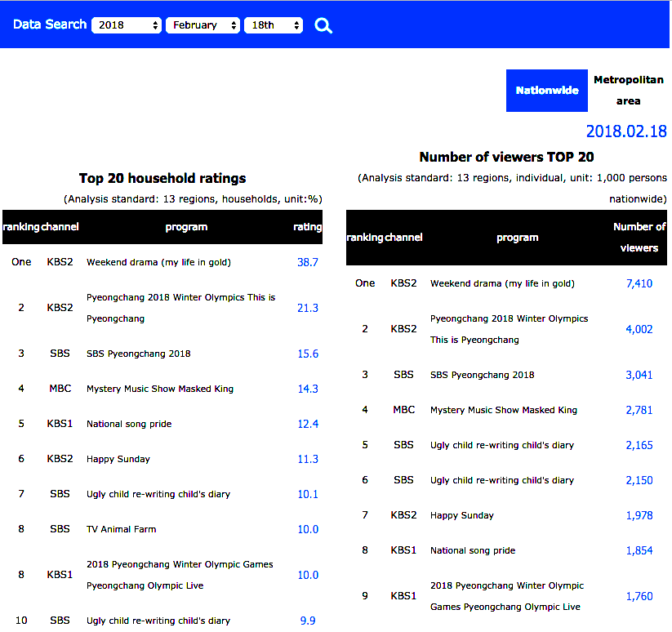672x632 pixels.
Task: Click the magnifier search icon
Action: coord(323,25)
